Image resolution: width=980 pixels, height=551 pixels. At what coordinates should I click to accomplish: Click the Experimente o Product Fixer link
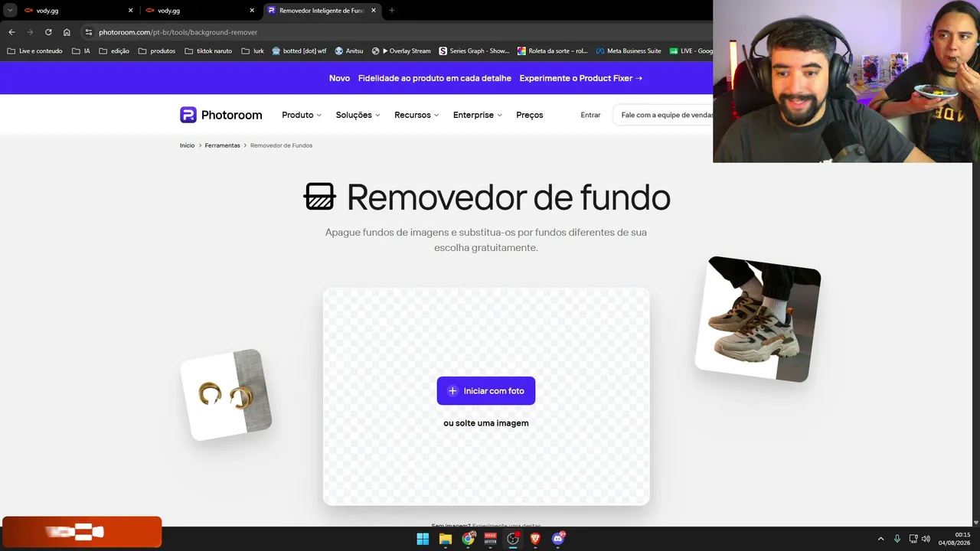tap(581, 78)
